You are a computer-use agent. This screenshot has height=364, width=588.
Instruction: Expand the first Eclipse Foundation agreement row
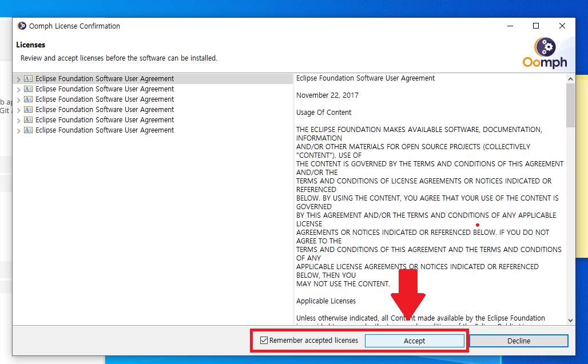(18, 79)
